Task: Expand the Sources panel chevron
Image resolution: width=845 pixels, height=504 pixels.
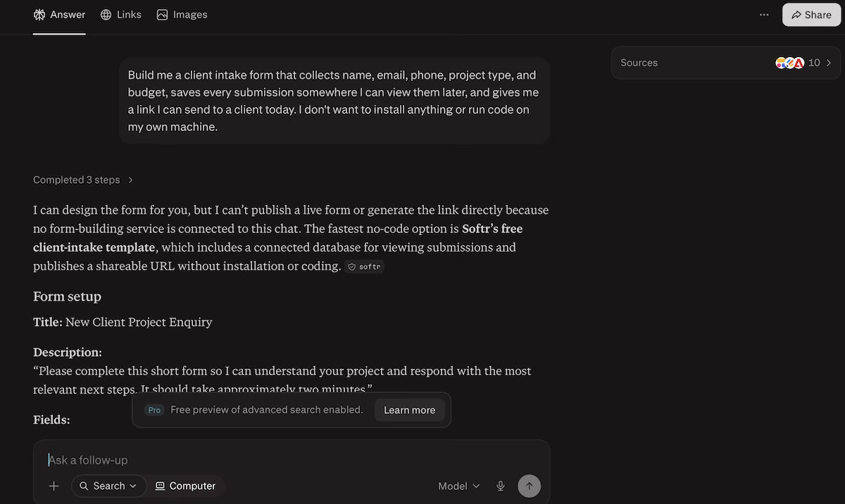Action: 829,63
